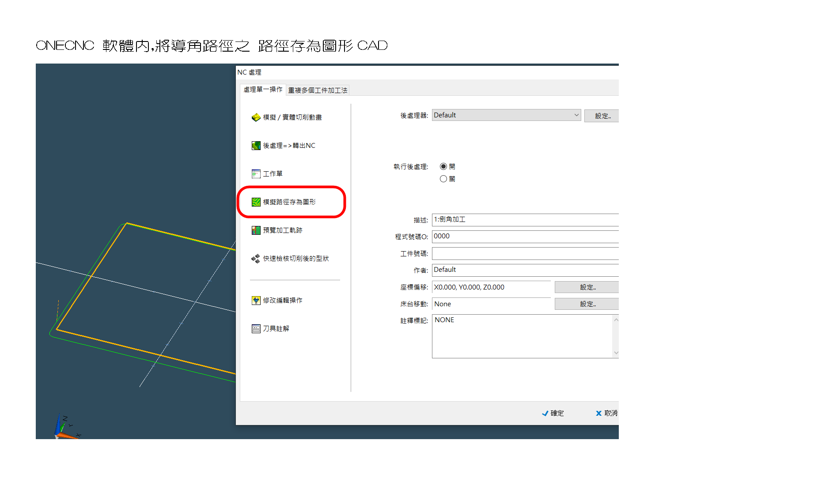
Task: Click the 模擬路徑存為圖形 label text
Action: click(x=289, y=202)
